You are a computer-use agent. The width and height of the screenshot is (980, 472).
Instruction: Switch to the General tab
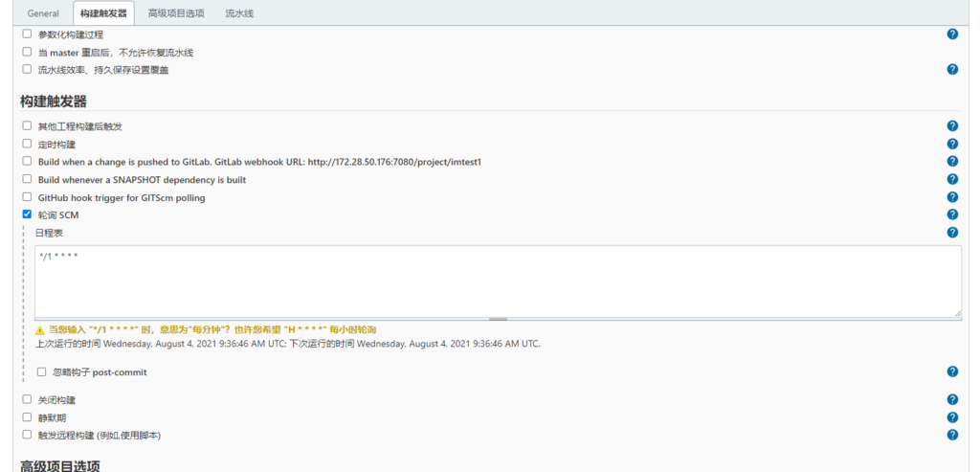(x=43, y=13)
